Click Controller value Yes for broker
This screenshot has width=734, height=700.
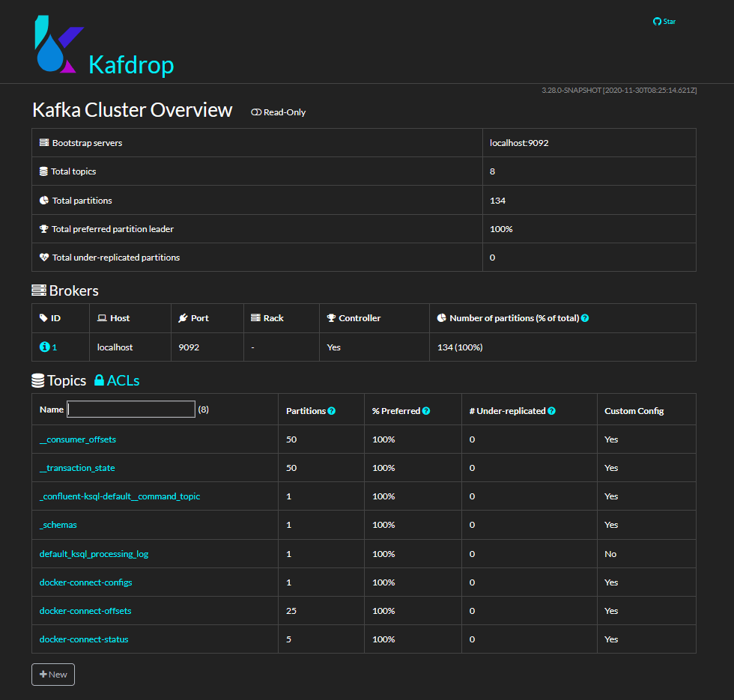click(334, 347)
